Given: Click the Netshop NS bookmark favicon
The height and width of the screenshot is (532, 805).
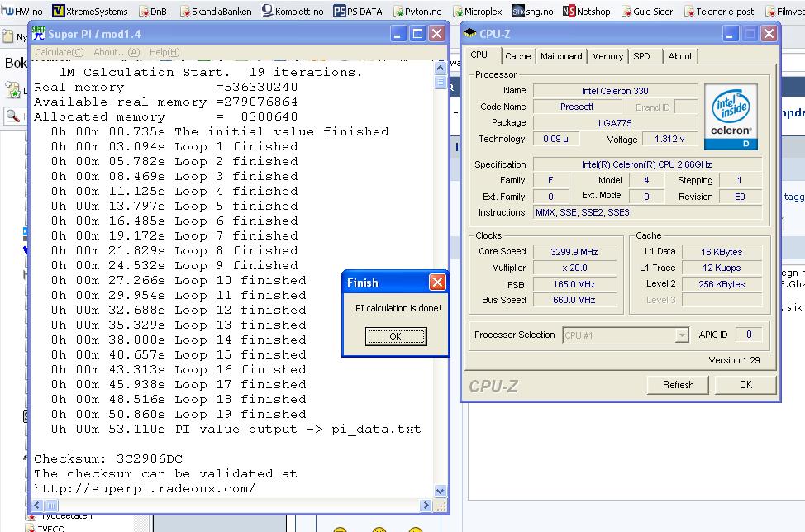Looking at the screenshot, I should (x=569, y=11).
